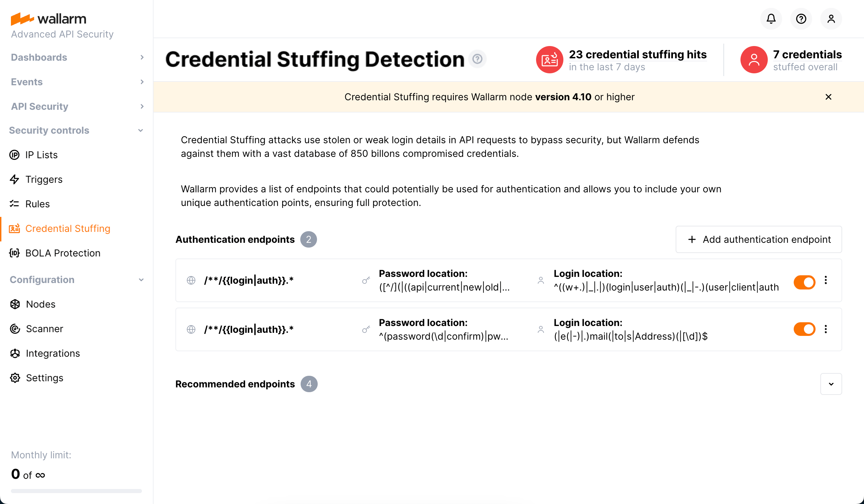864x504 pixels.
Task: Open the three-dot menu on first endpoint
Action: [x=825, y=280]
